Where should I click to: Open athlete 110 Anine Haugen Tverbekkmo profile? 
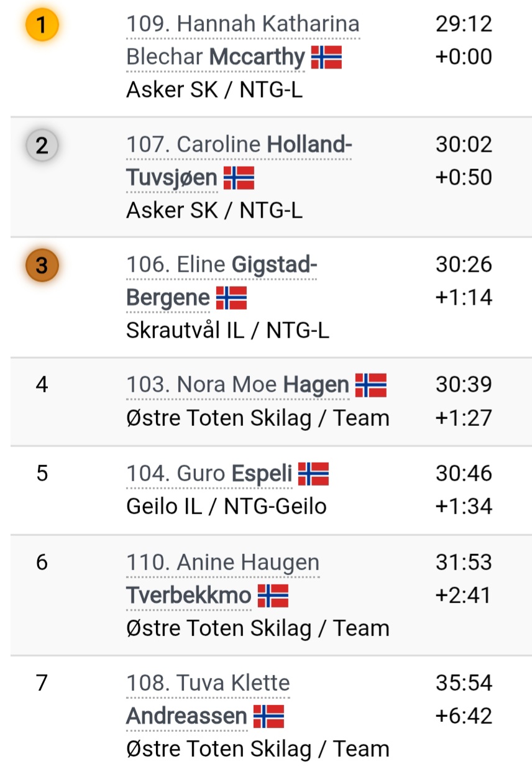(x=223, y=579)
